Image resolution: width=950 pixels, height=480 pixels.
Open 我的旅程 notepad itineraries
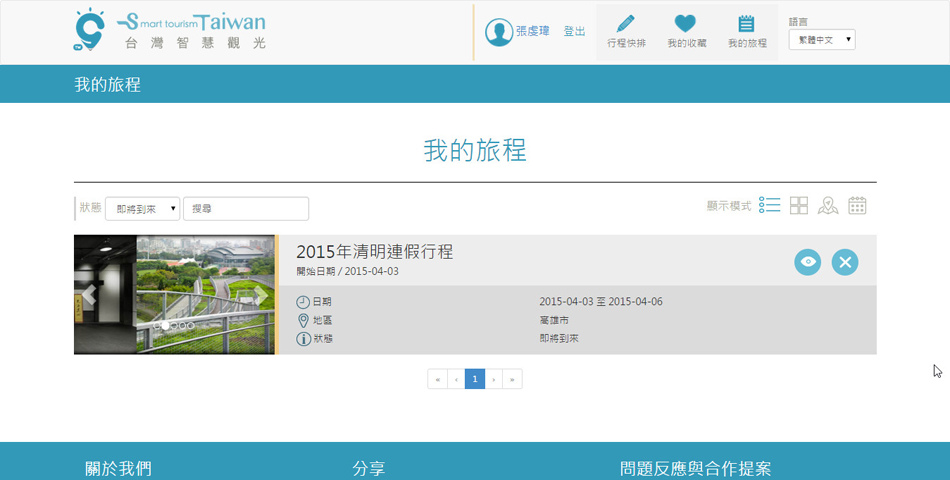[x=747, y=32]
